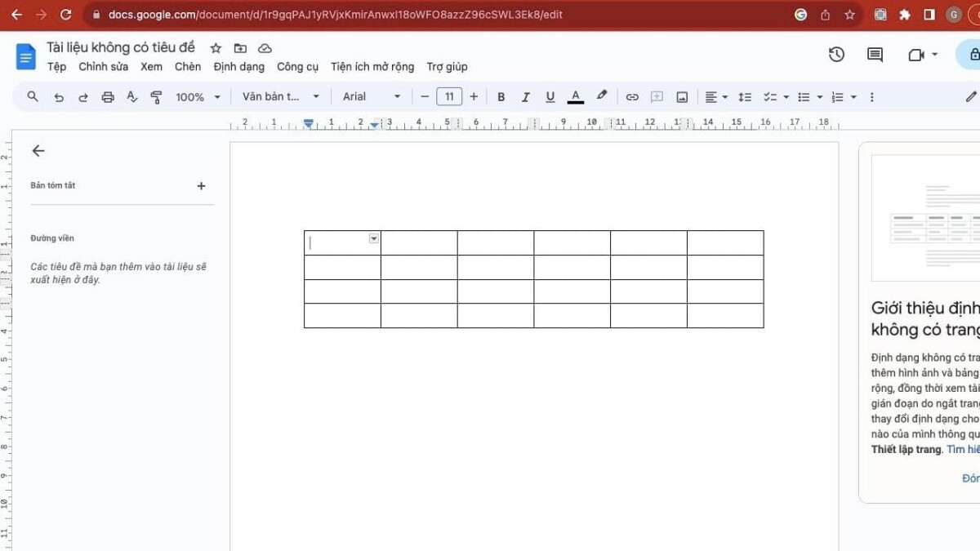The height and width of the screenshot is (551, 980).
Task: Open line and paragraph spacing options
Action: (745, 97)
